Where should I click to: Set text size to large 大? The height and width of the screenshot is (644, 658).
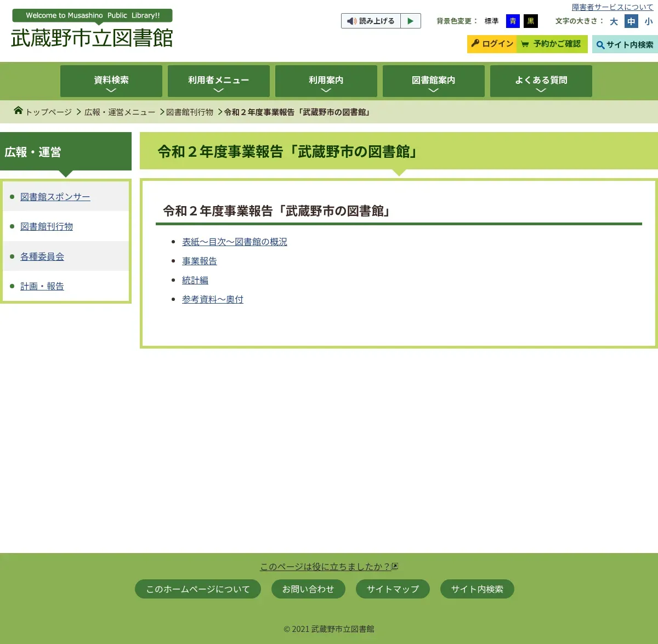[614, 21]
